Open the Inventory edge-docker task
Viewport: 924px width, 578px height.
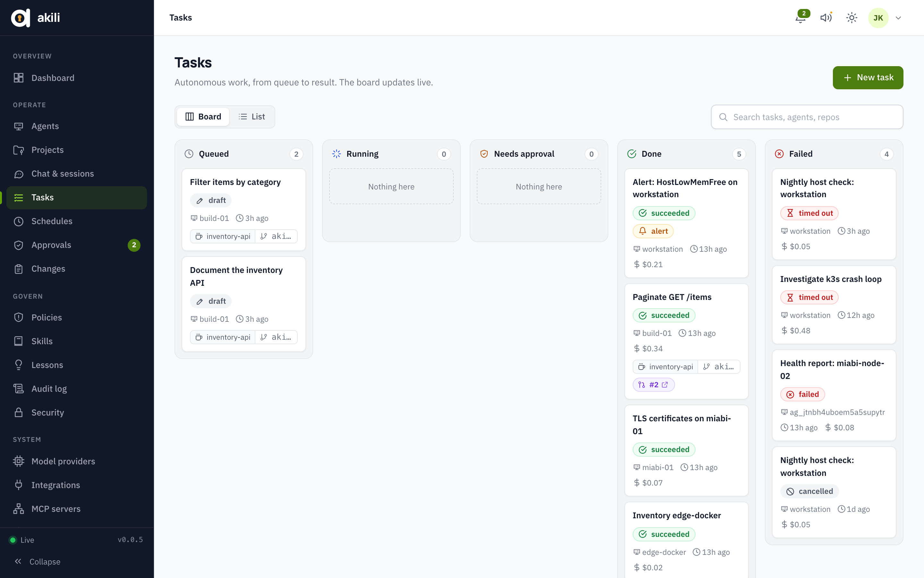coord(686,540)
